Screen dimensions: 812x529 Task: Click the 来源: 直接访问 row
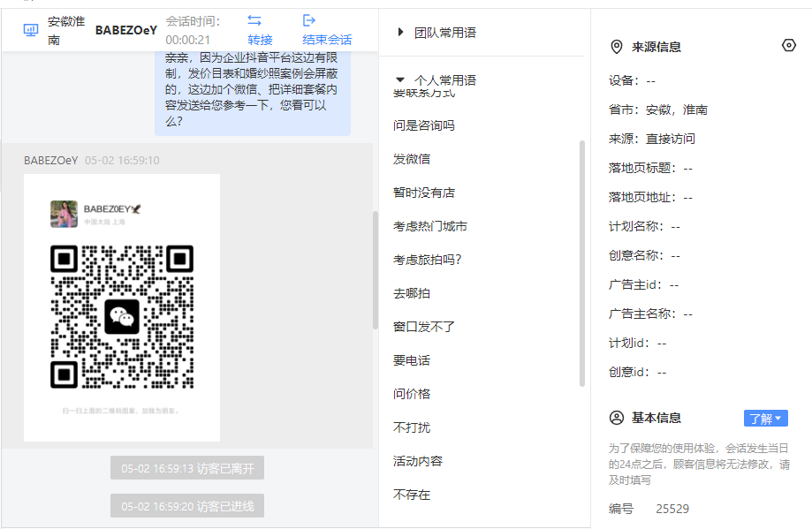(651, 139)
